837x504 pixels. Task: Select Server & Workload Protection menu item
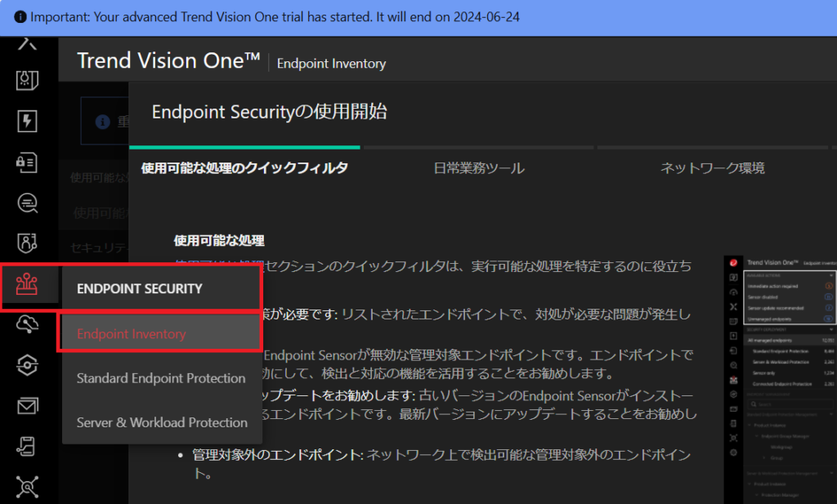162,422
